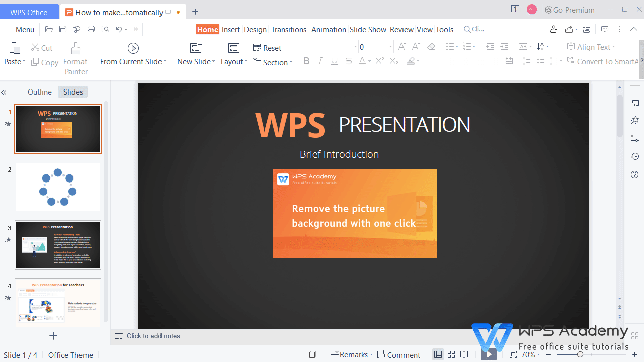Image resolution: width=644 pixels, height=362 pixels.
Task: Open the Section dropdown
Action: pos(291,63)
